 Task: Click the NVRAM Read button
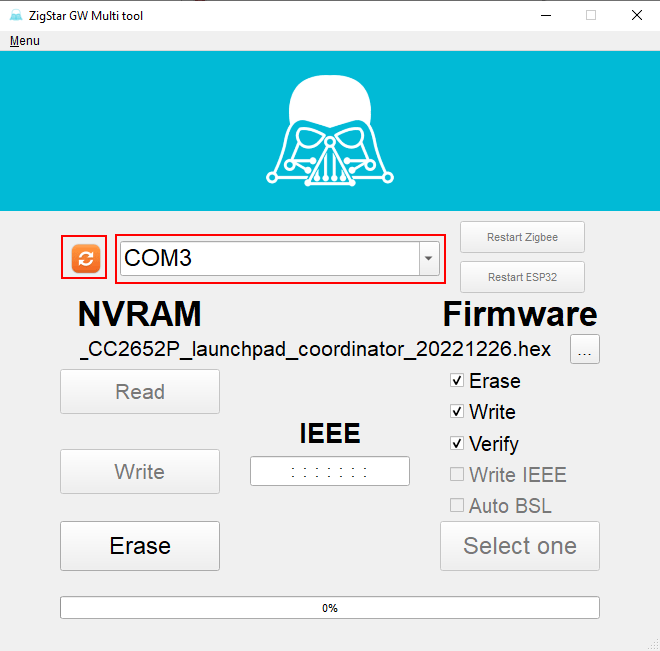coord(140,392)
